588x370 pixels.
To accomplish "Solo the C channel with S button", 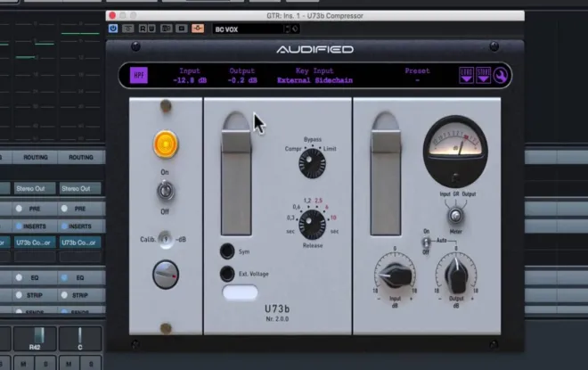I will pyautogui.click(x=91, y=363).
